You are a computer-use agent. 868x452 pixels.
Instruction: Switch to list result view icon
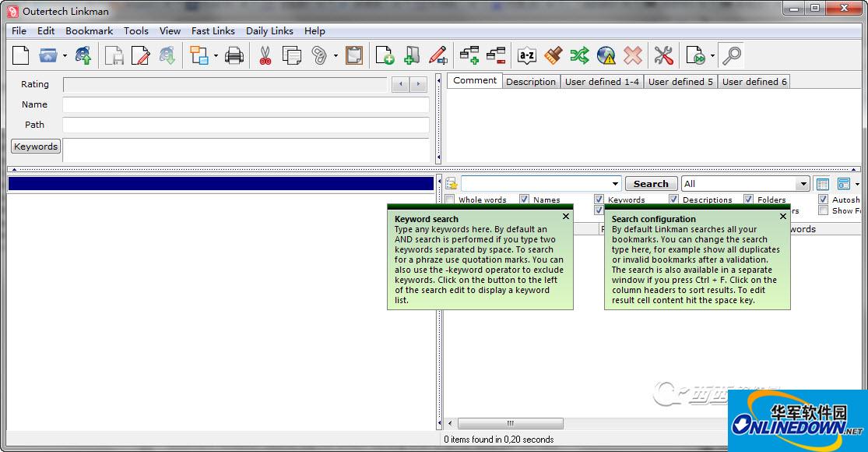(823, 184)
